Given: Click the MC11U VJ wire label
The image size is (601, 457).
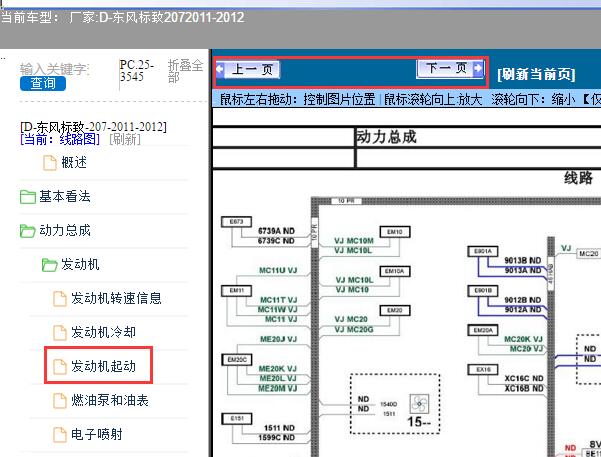Looking at the screenshot, I should (278, 270).
